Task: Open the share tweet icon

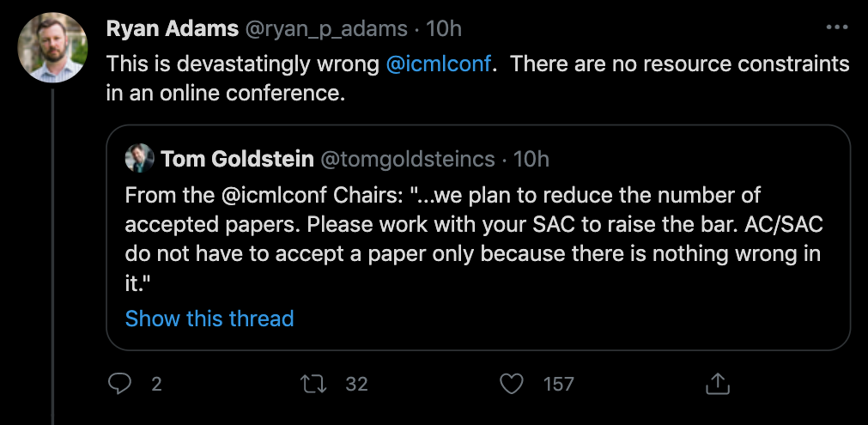Action: tap(718, 383)
